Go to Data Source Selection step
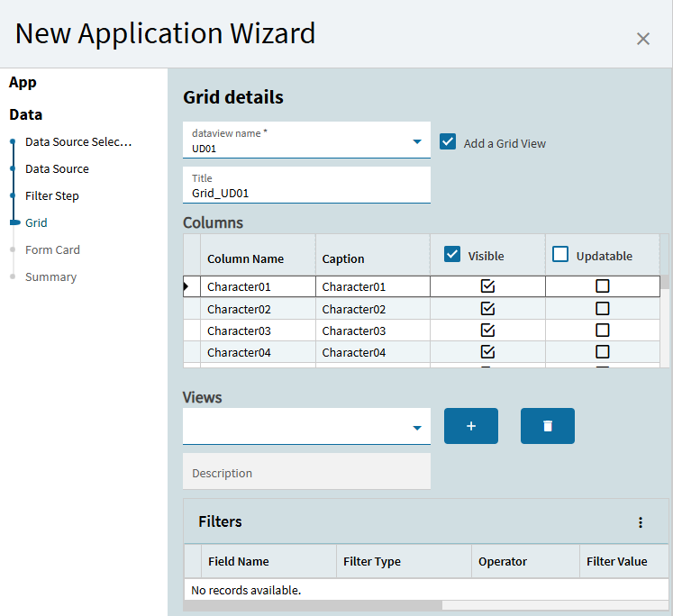This screenshot has width=673, height=616. [x=78, y=142]
